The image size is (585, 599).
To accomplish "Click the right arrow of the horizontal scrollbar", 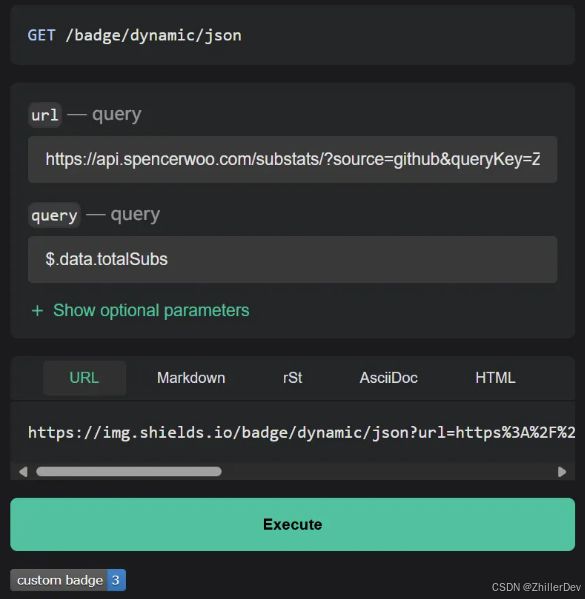I will point(562,472).
